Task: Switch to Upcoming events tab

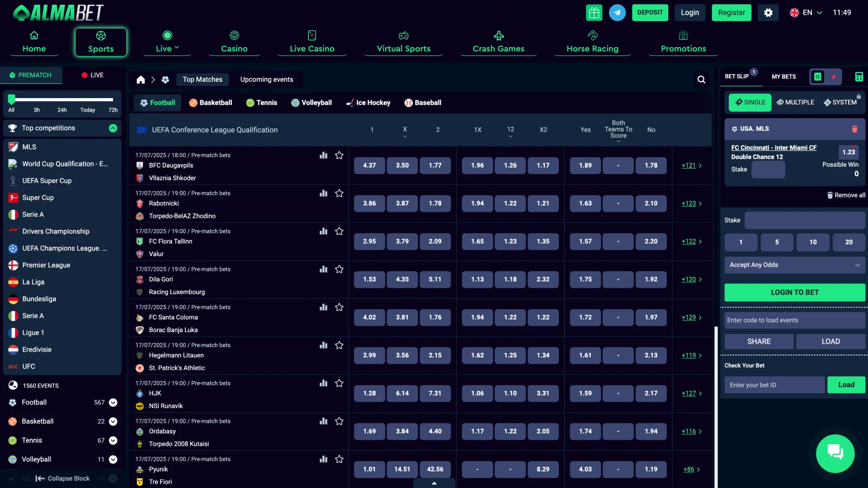Action: point(267,80)
